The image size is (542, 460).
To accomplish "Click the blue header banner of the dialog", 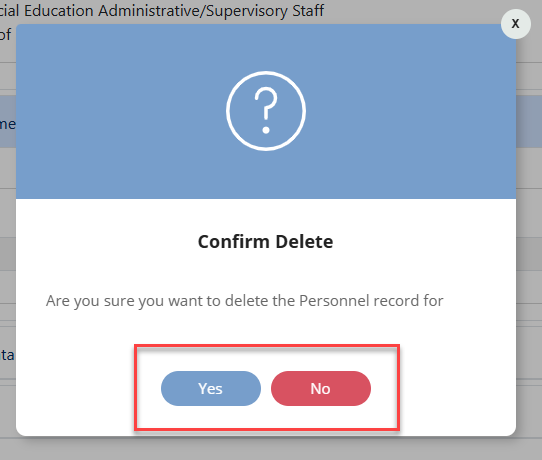I will click(266, 111).
